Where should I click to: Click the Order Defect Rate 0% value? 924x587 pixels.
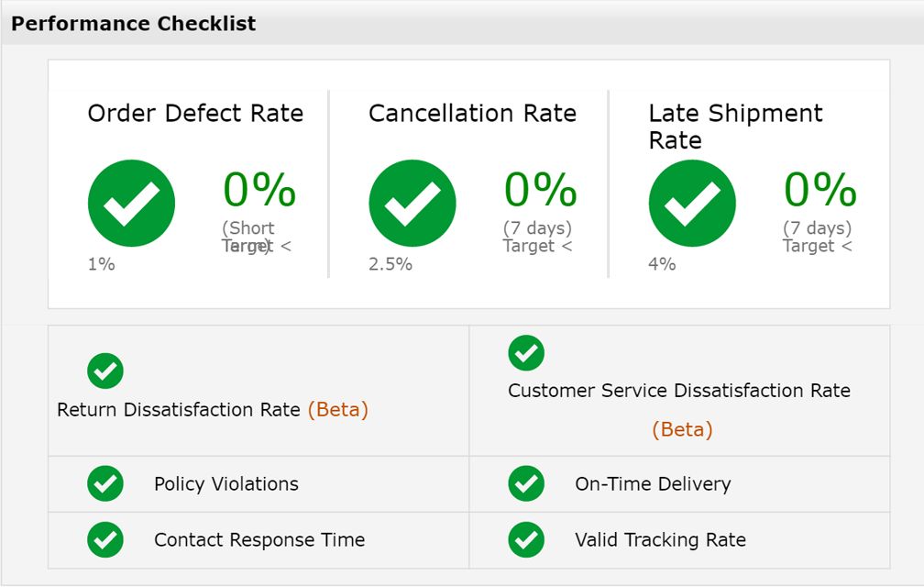tap(259, 190)
